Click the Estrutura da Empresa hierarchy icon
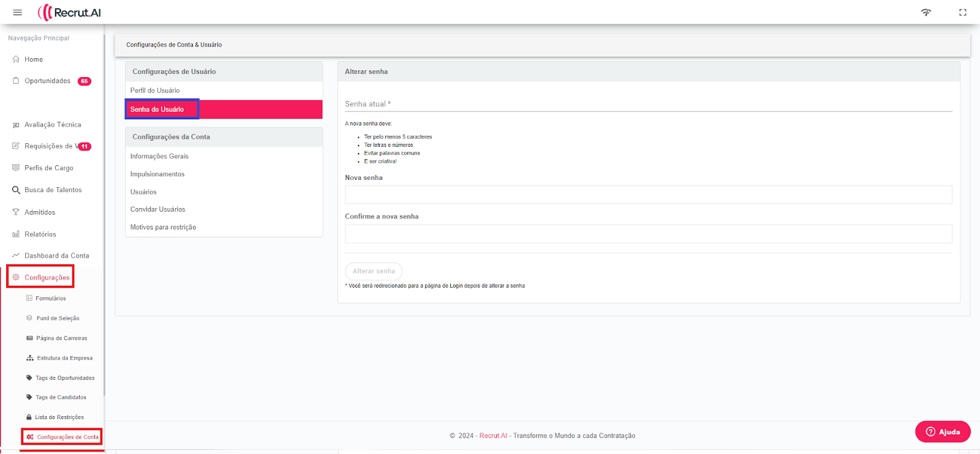Screen dimensions: 980x454 click(29, 358)
